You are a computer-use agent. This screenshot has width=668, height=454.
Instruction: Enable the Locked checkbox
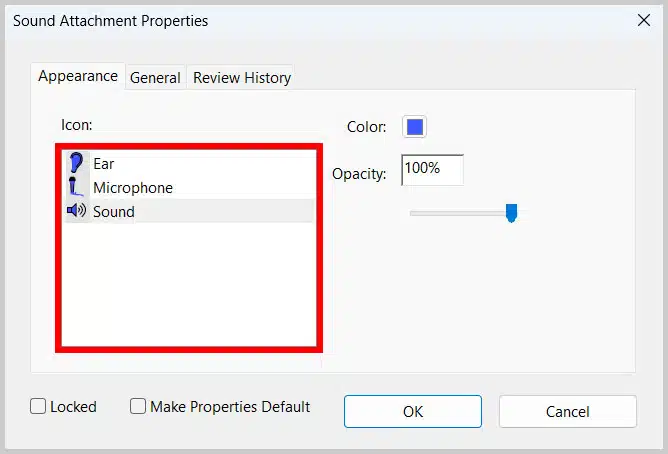(x=38, y=407)
